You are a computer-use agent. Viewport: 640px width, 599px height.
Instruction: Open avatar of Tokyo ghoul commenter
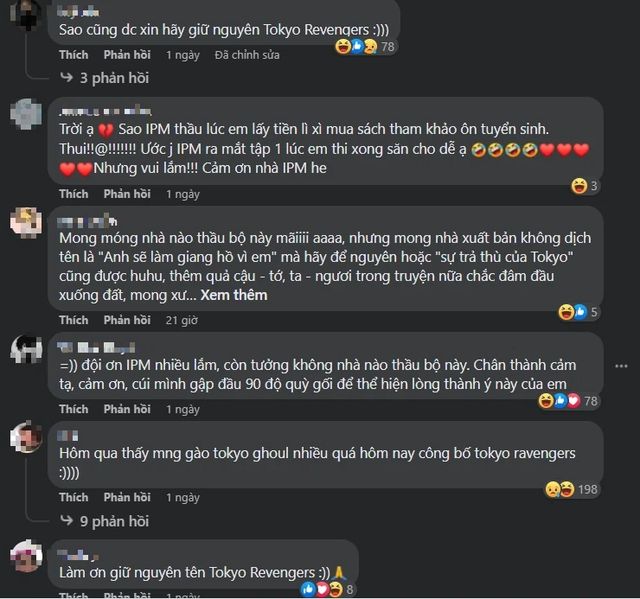pos(26,437)
